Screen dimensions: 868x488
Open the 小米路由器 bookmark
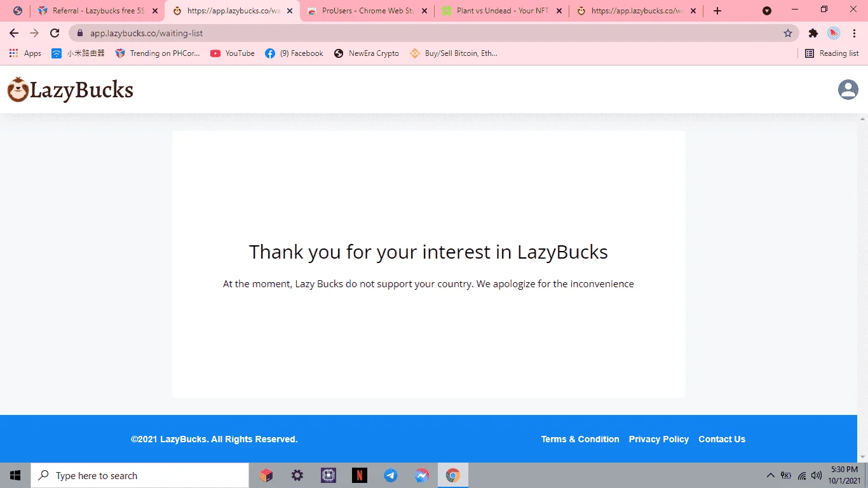click(x=78, y=53)
